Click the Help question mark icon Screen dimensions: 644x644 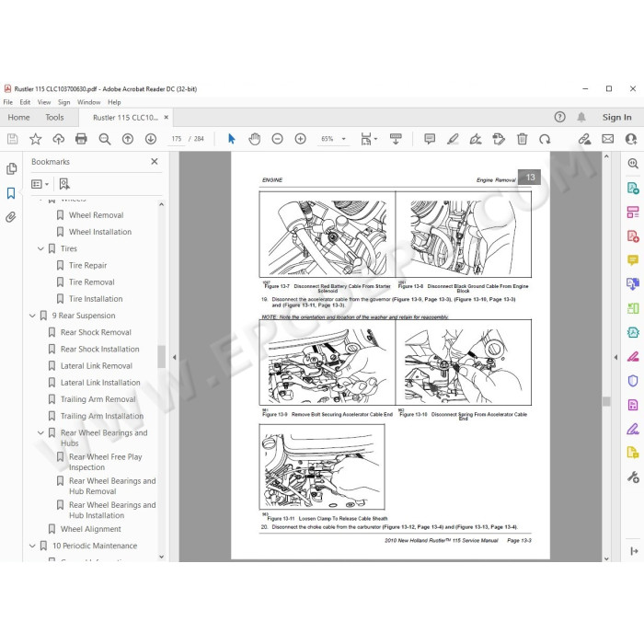[559, 117]
